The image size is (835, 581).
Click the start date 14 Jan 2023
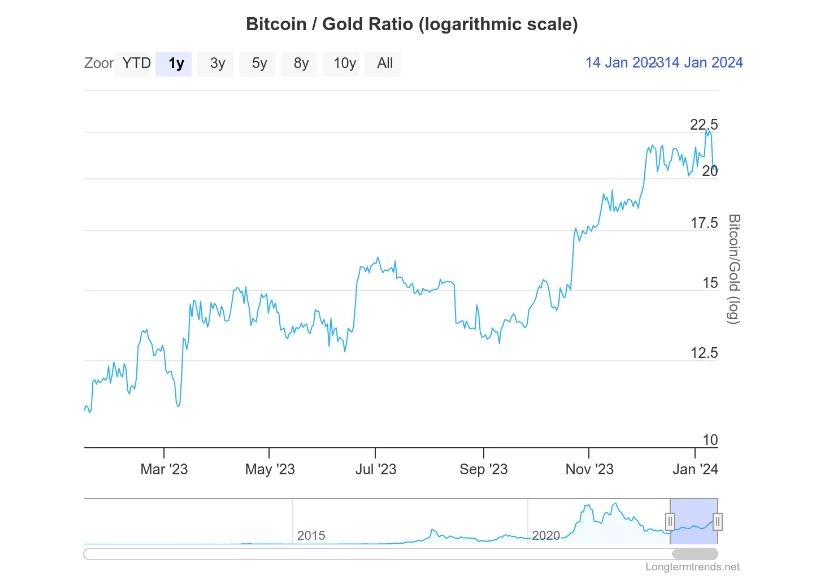pos(623,63)
